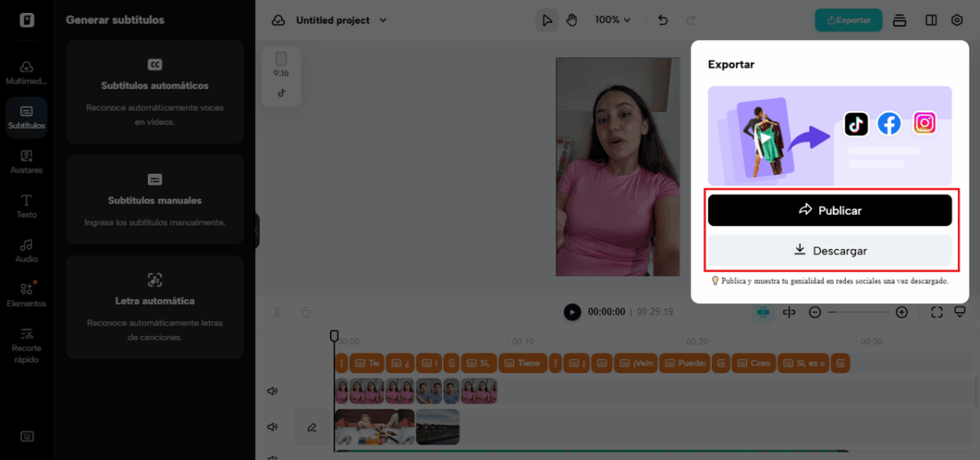Screen dimensions: 980x460
Task: Click the undo arrow icon
Action: [x=663, y=20]
